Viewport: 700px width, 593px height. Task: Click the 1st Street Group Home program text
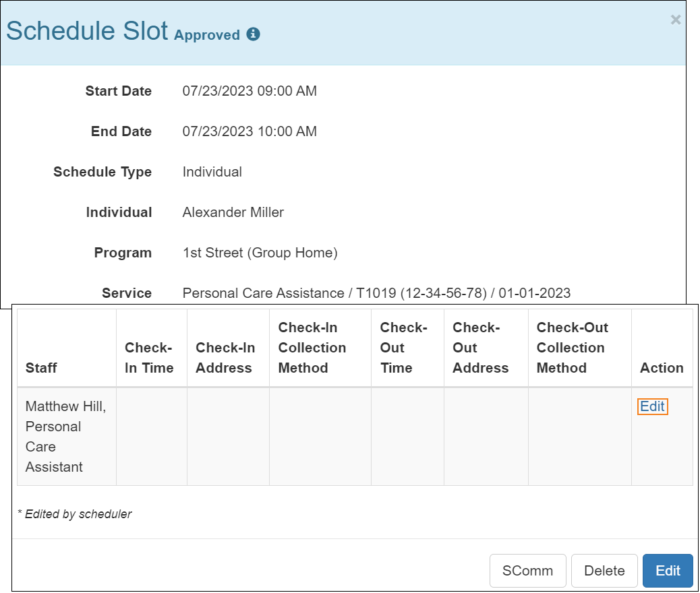[x=260, y=253]
